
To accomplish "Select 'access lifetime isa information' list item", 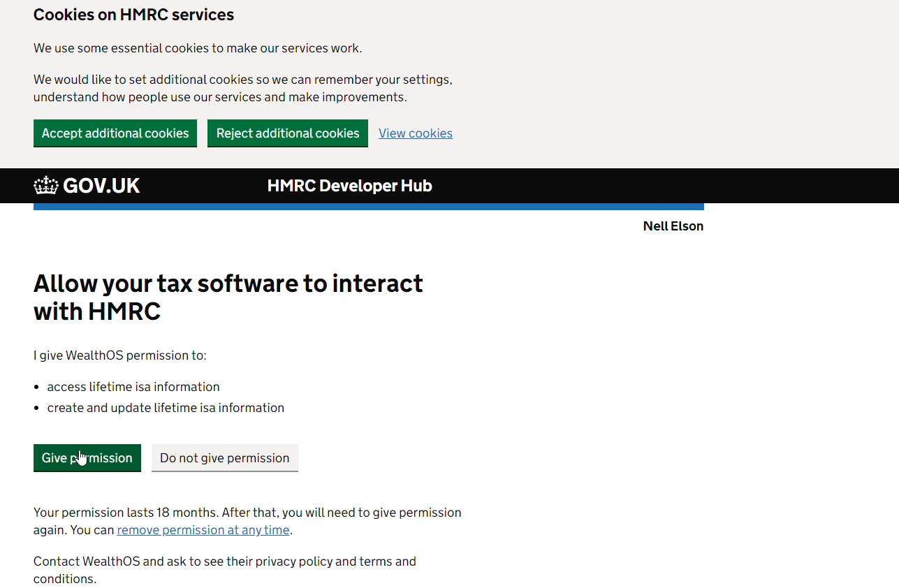I will [133, 387].
